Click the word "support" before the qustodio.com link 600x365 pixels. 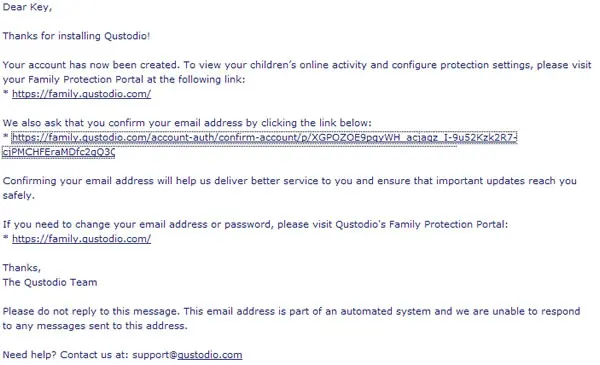(x=151, y=355)
